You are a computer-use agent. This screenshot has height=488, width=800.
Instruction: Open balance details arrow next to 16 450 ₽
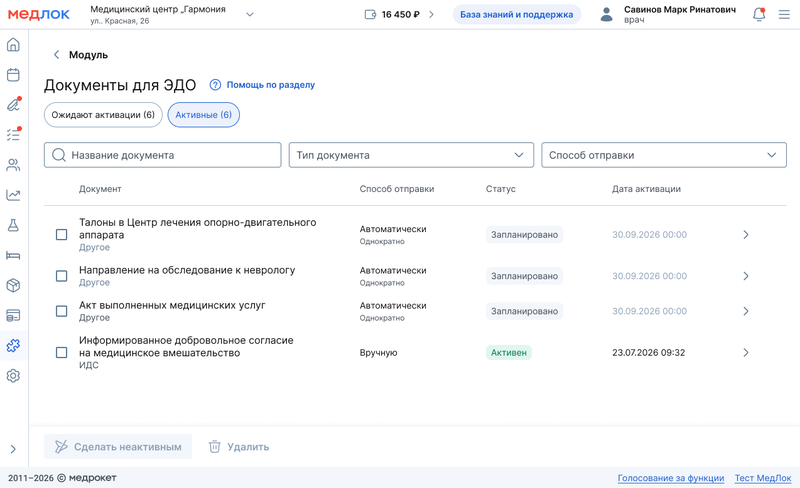[x=431, y=14]
